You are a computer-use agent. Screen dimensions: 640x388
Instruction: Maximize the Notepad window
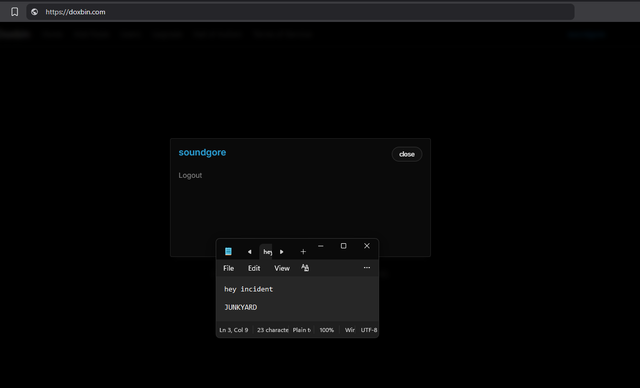pyautogui.click(x=343, y=246)
